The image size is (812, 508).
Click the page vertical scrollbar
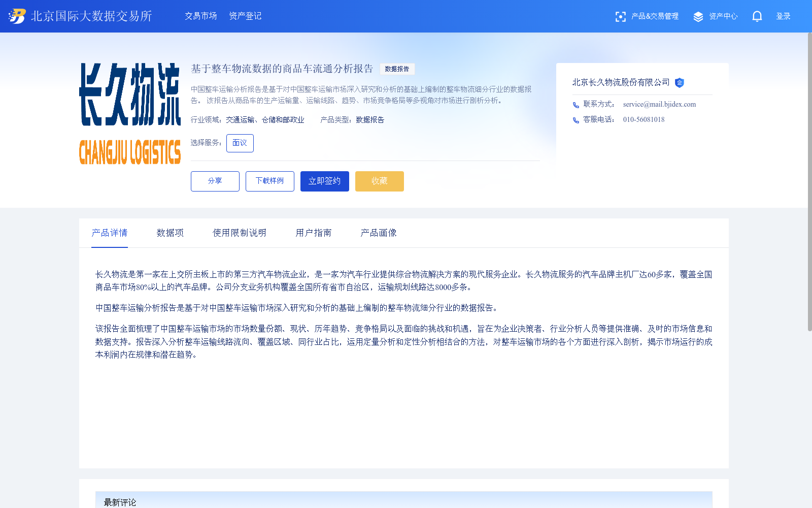point(810,182)
